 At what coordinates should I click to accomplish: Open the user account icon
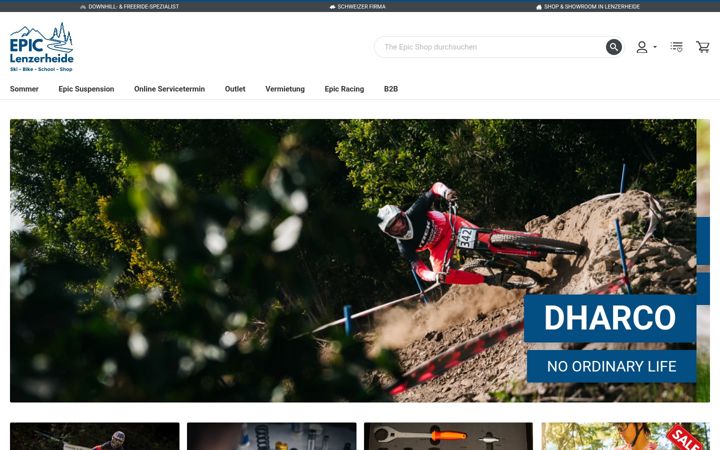tap(641, 47)
